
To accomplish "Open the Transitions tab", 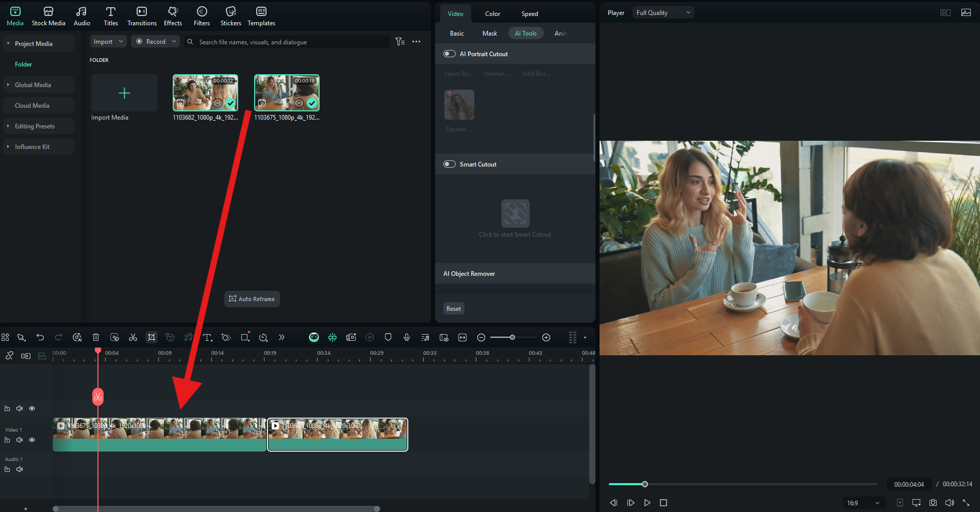I will 142,16.
